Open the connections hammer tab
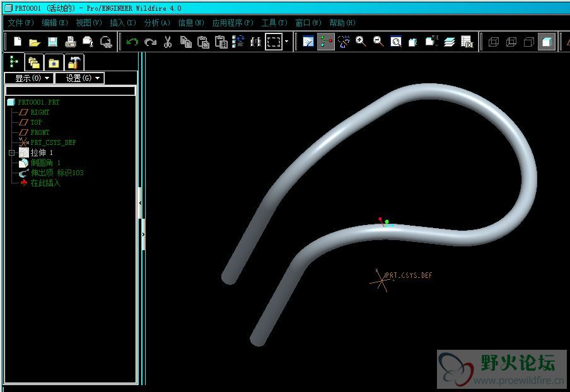The width and height of the screenshot is (570, 392). point(74,63)
